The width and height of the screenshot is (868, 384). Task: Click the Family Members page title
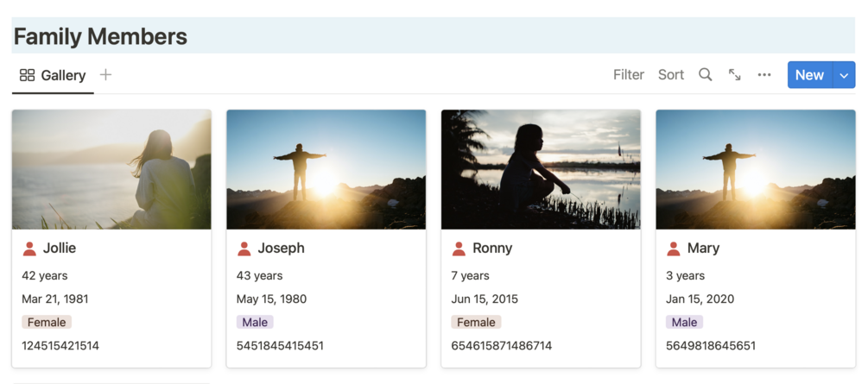pyautogui.click(x=100, y=37)
